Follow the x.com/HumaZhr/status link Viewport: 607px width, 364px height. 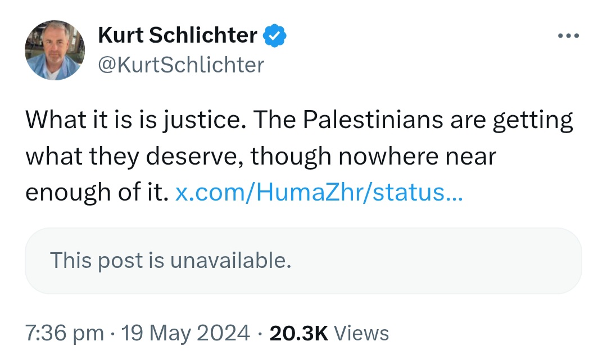click(x=319, y=193)
